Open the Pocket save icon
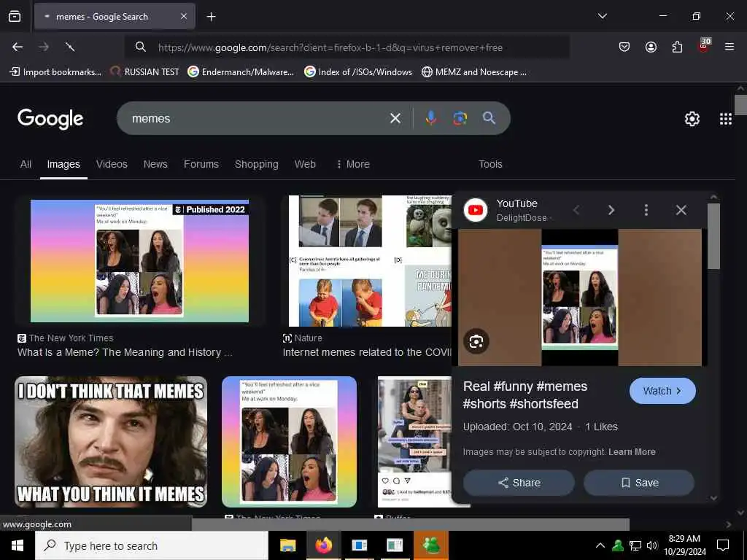747x560 pixels. (624, 47)
